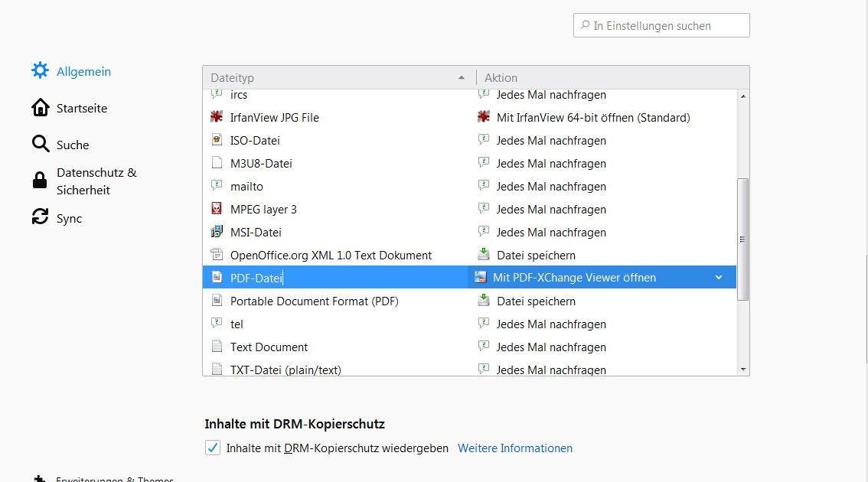Viewport: 868px width, 482px height.
Task: Select Datenschutz & Sicherheit in the sidebar
Action: point(96,181)
